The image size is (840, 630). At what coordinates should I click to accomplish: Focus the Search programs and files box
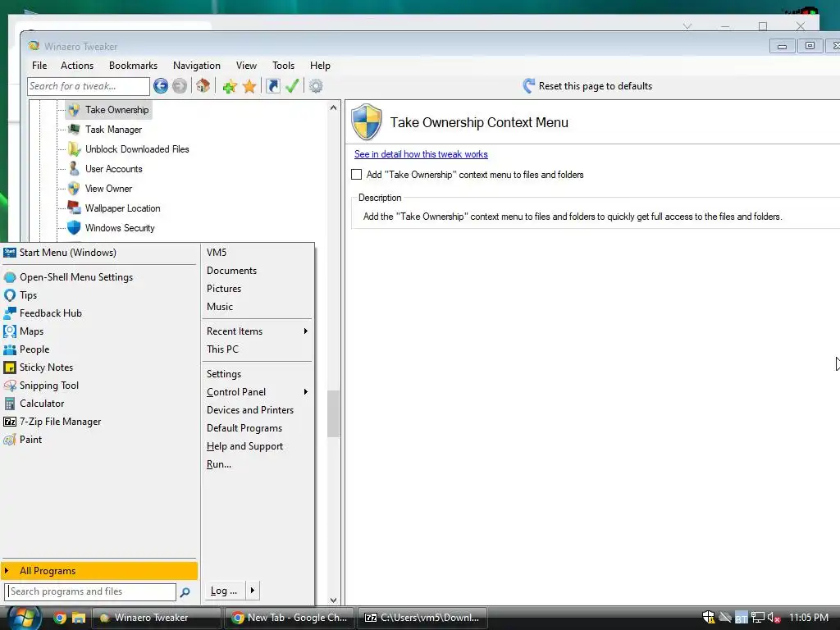90,591
